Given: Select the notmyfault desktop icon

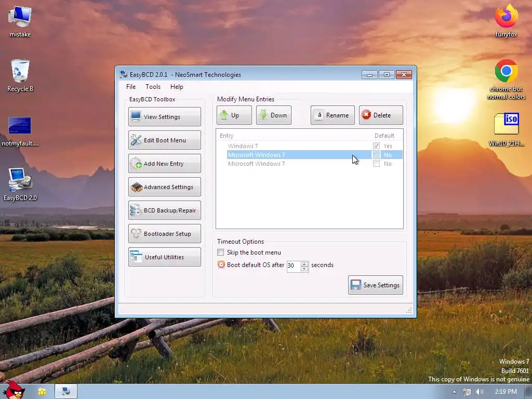Looking at the screenshot, I should coord(20,131).
